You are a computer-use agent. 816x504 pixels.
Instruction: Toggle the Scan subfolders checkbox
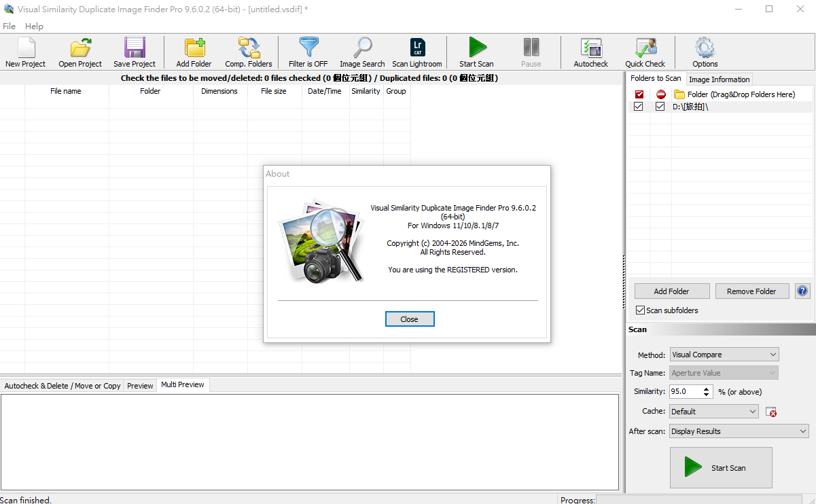pyautogui.click(x=640, y=310)
